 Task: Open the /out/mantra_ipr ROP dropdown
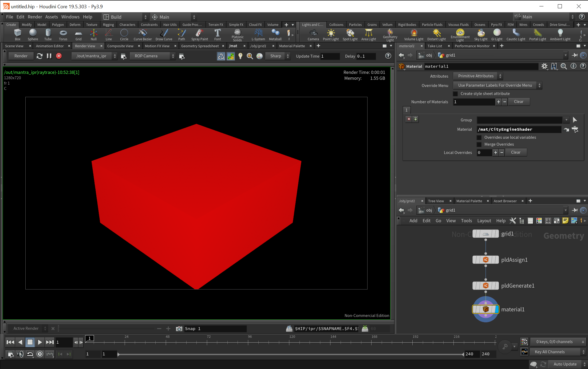point(94,56)
